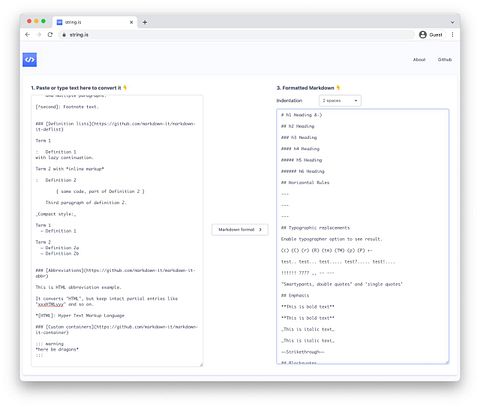
Task: Reload the page with the refresh icon
Action: [50, 35]
